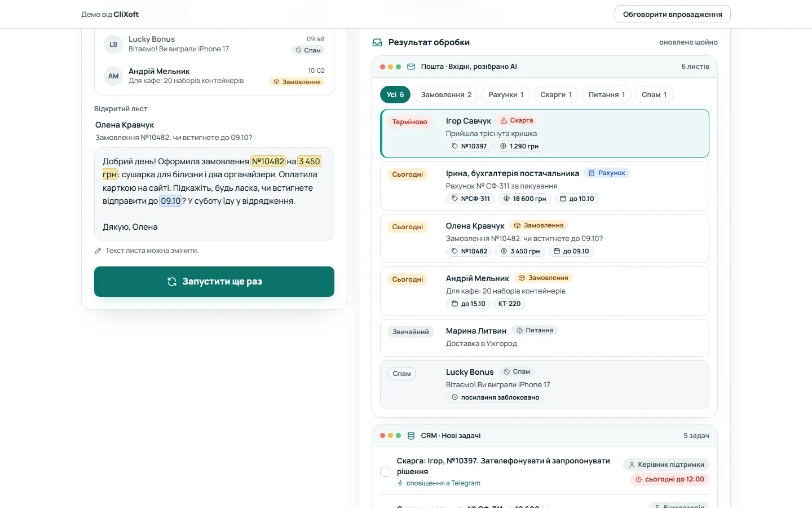812x508 pixels.
Task: Click the highlighted №10482 in the email text
Action: pos(268,161)
